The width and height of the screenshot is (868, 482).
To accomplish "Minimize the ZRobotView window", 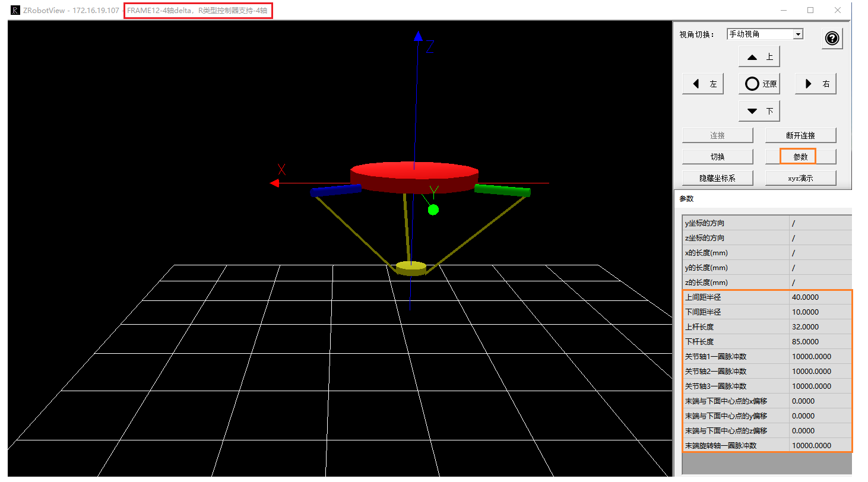I will [784, 10].
